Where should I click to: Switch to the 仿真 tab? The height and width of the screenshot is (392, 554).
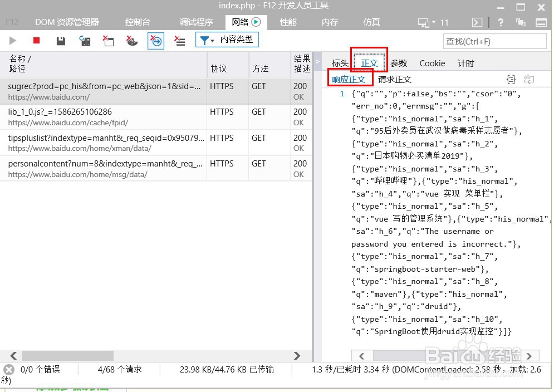(371, 22)
